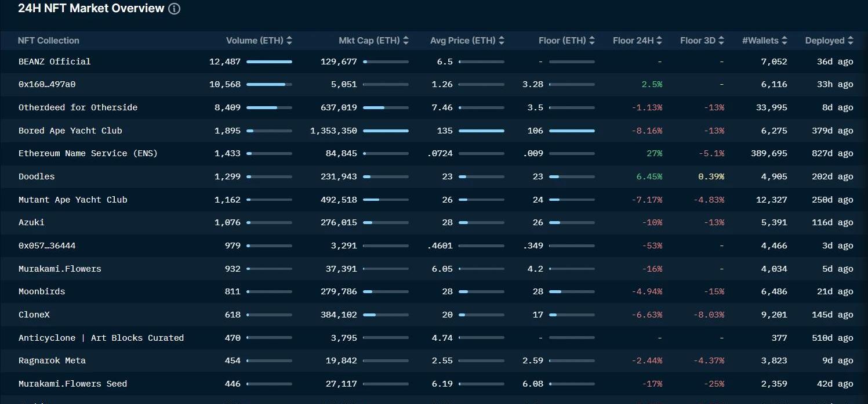This screenshot has width=868, height=404.
Task: Sort table by Avg Price (ETH) arrows
Action: pos(502,41)
